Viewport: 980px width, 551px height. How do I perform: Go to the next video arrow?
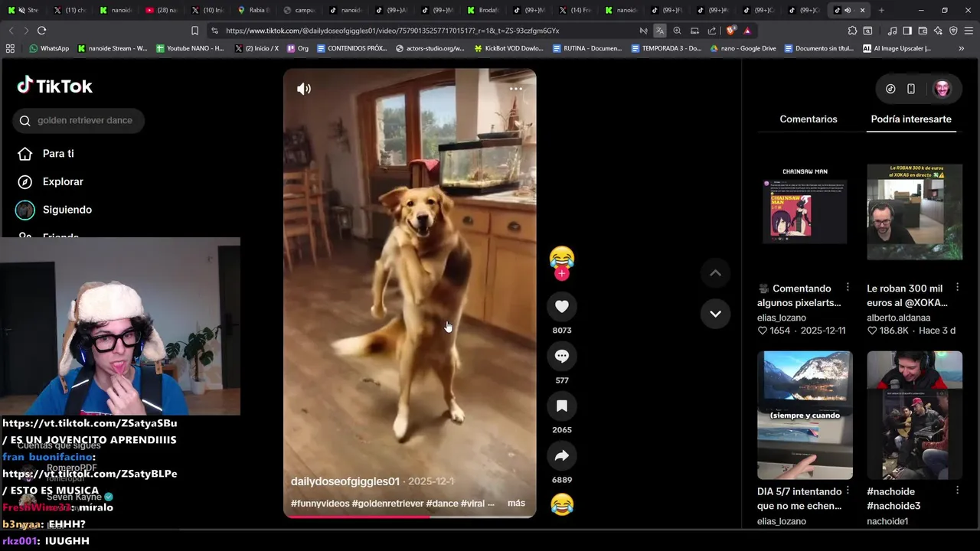pos(715,314)
